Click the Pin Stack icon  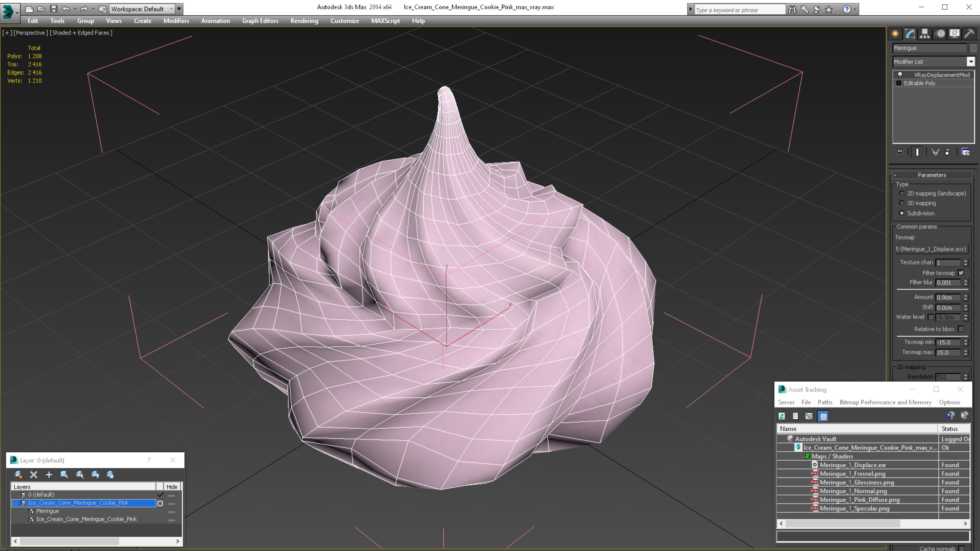click(899, 152)
